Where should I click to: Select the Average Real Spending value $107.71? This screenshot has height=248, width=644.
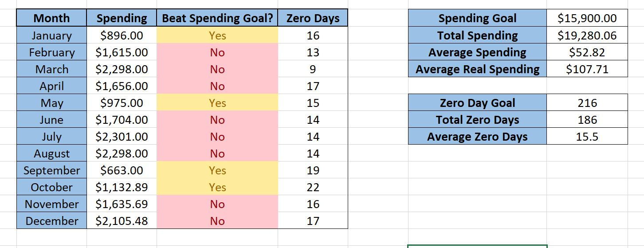(587, 69)
